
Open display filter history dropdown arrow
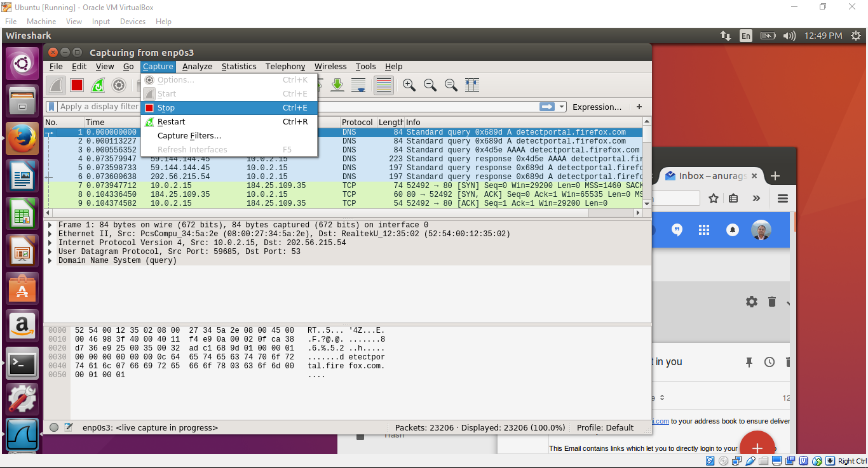point(562,107)
